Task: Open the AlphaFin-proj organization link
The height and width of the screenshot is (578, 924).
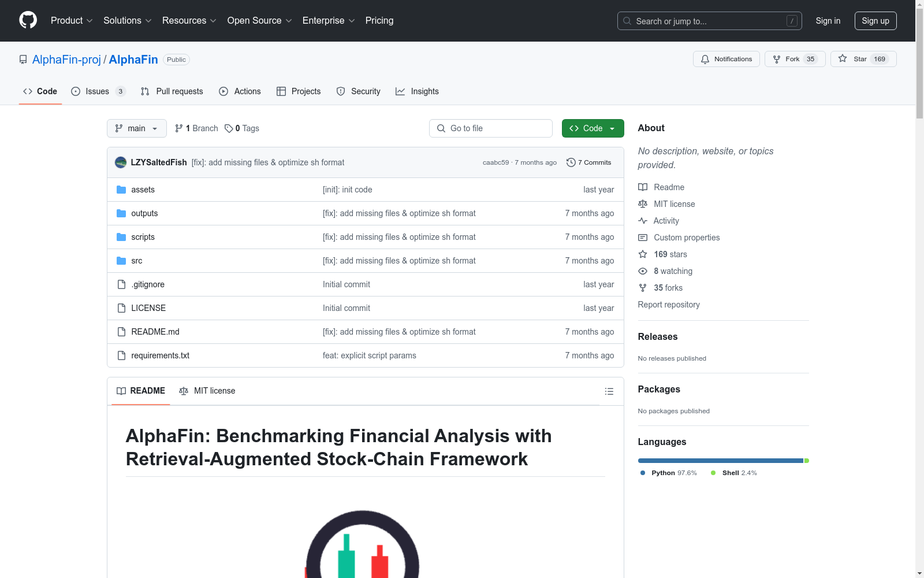Action: click(66, 60)
